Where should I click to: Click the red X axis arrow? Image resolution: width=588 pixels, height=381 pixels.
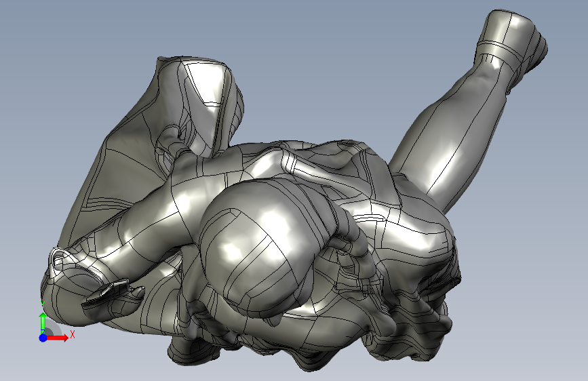pos(58,338)
